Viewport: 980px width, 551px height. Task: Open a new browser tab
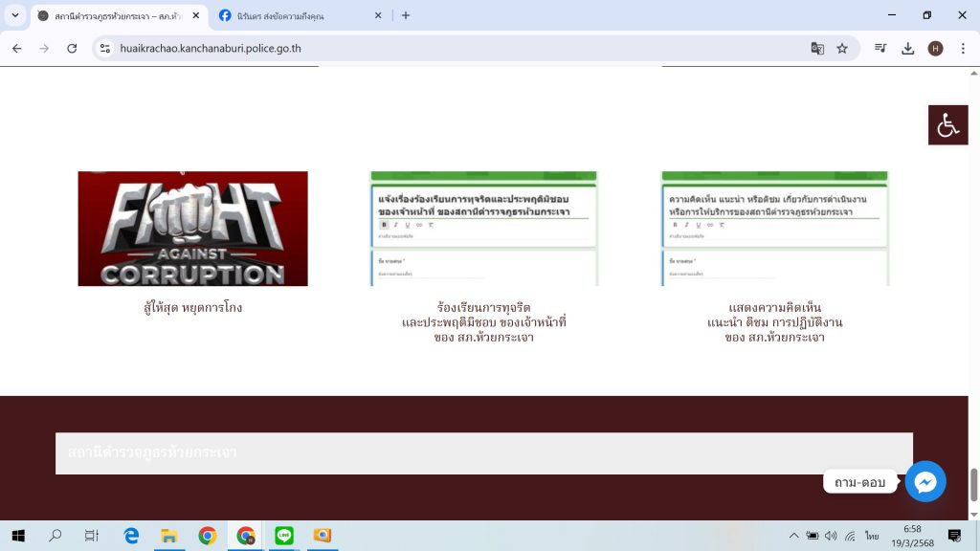pyautogui.click(x=406, y=15)
